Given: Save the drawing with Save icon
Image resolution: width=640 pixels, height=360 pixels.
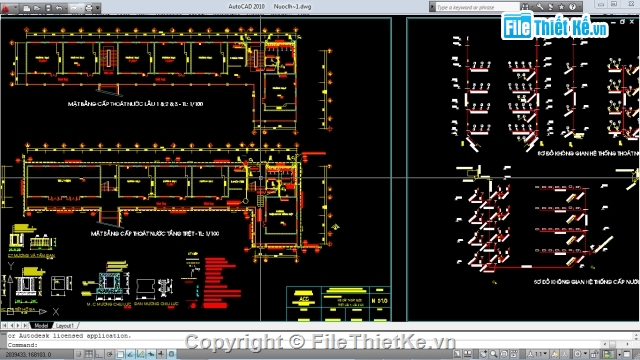Looking at the screenshot, I should pyautogui.click(x=48, y=8).
